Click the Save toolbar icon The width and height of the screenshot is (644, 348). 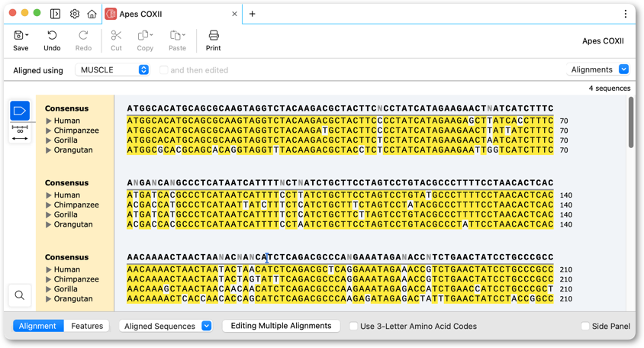(x=18, y=35)
